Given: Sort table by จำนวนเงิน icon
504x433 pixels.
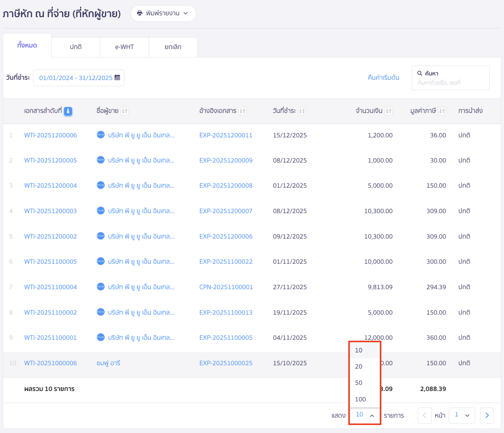Looking at the screenshot, I should 388,111.
